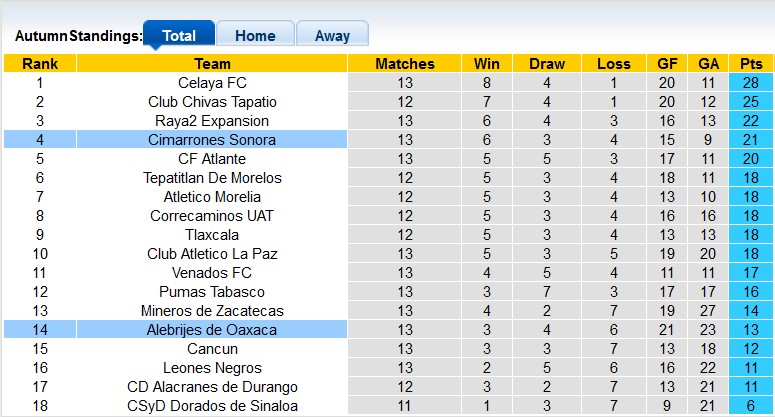Click Tepatitlan De Morelos team name
The width and height of the screenshot is (775, 417).
(x=212, y=178)
